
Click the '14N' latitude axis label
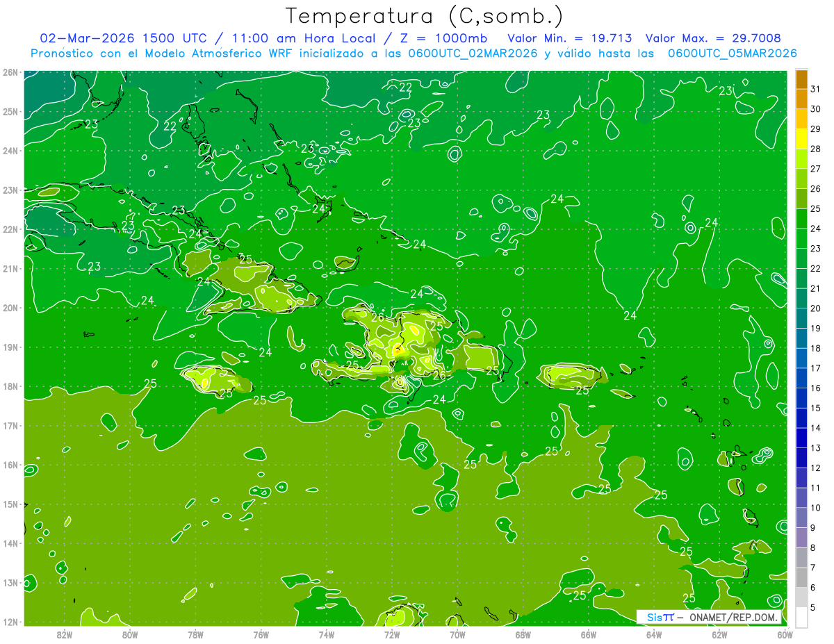[10, 543]
